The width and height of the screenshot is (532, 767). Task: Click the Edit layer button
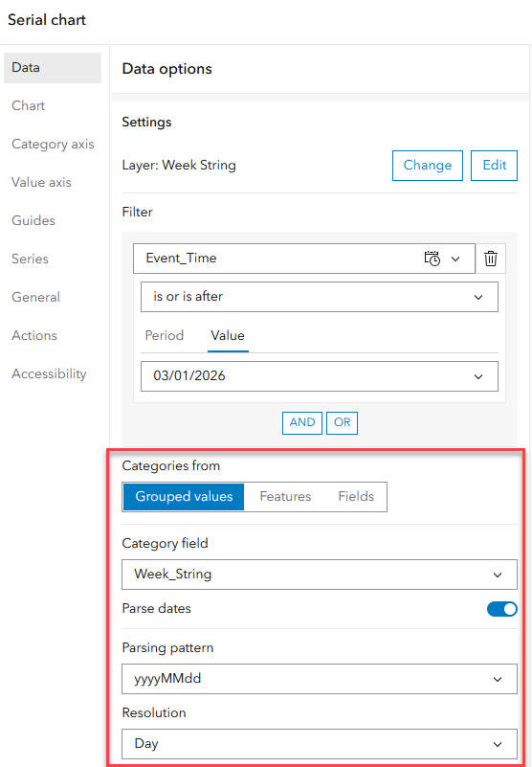pyautogui.click(x=494, y=166)
